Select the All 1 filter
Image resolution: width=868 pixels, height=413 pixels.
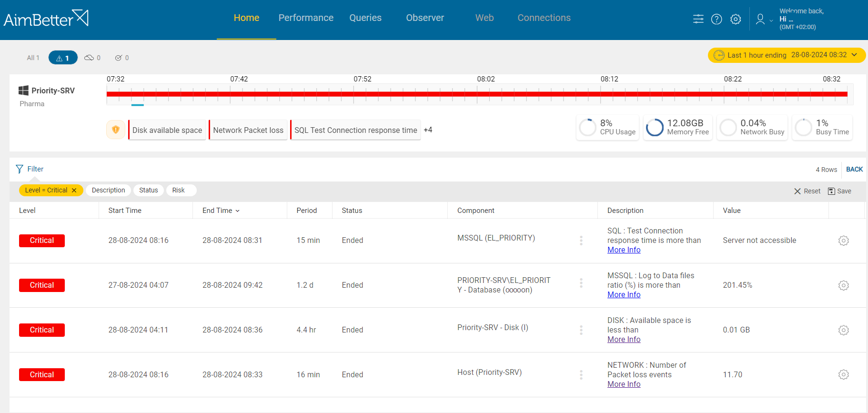pos(33,58)
